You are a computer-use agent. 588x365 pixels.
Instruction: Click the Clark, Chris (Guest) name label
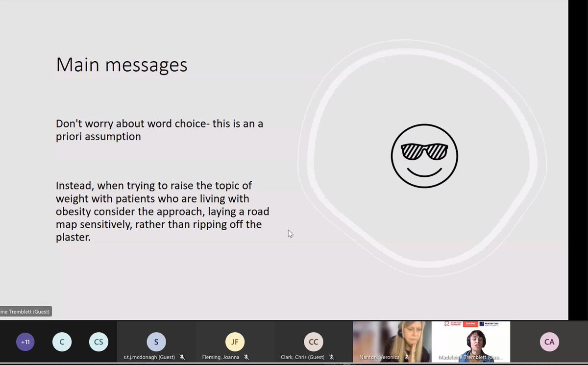pos(302,358)
